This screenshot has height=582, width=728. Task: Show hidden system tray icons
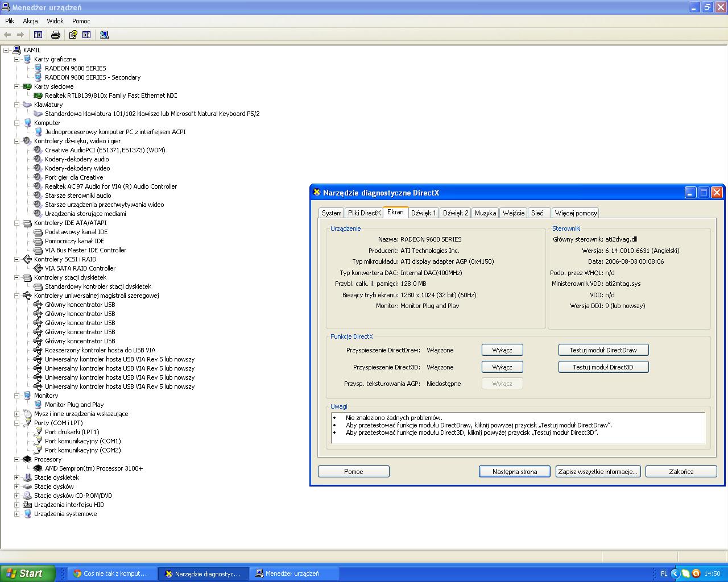[x=675, y=573]
